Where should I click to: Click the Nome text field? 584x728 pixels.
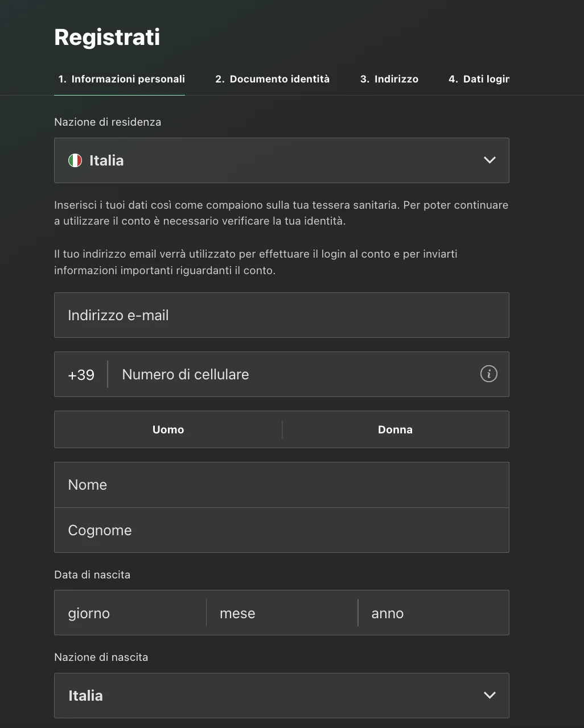(x=281, y=485)
